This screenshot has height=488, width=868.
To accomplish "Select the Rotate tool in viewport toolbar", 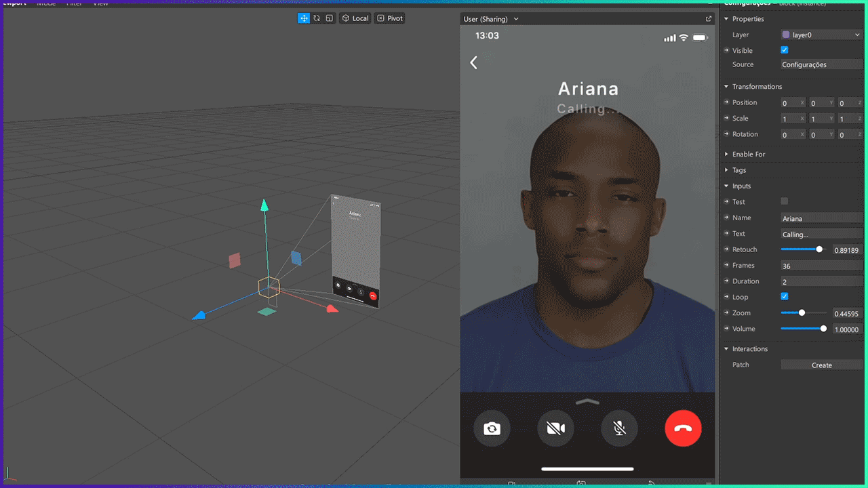I will tap(317, 18).
